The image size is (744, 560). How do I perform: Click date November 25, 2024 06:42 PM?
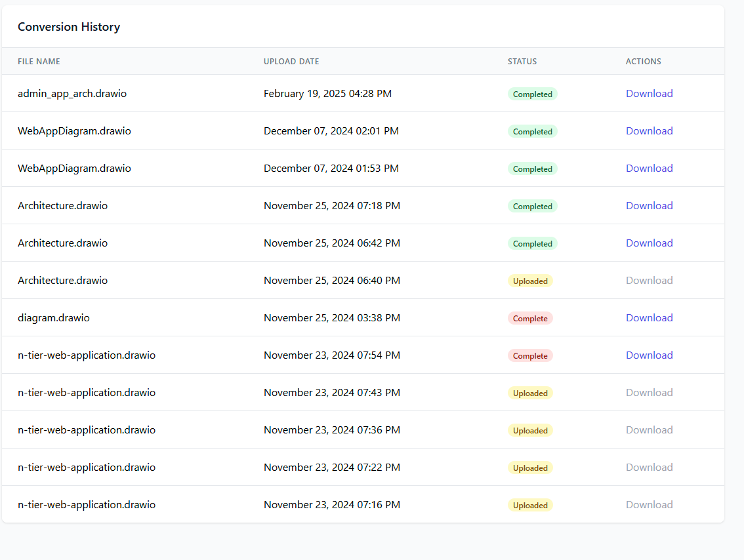pos(332,243)
